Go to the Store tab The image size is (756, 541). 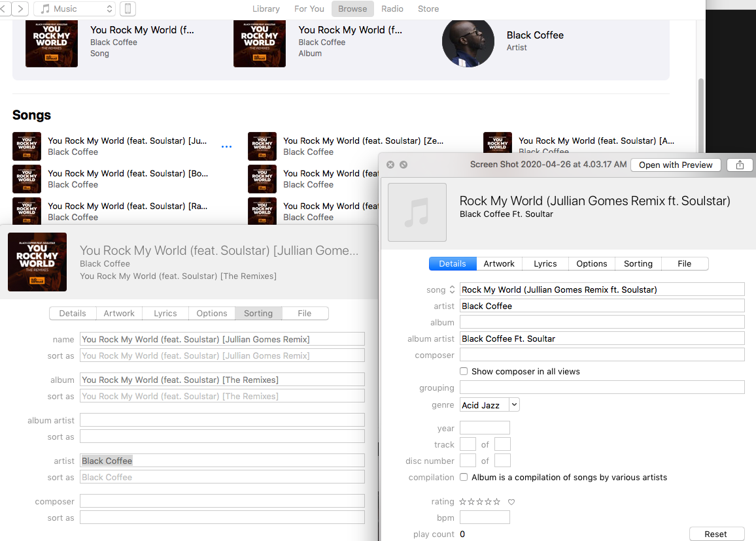(x=428, y=8)
